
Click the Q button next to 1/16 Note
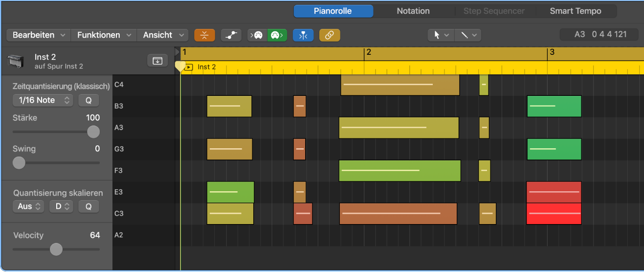(89, 100)
